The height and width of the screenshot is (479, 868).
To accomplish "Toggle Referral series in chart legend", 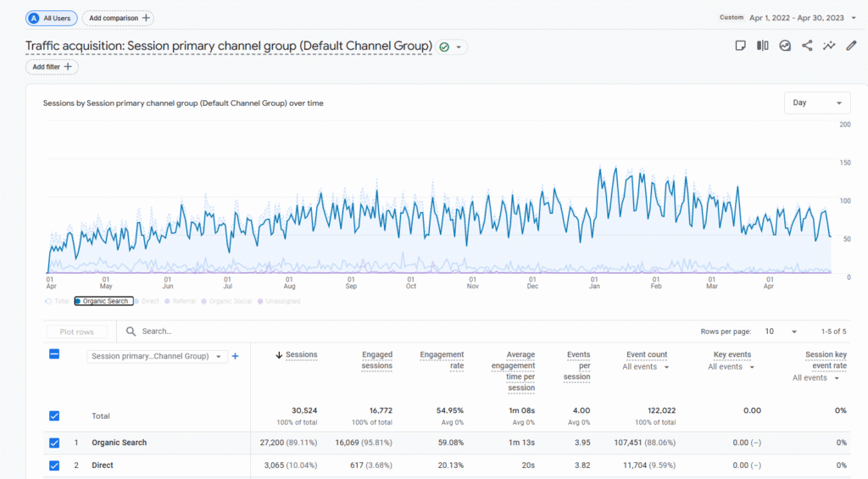I will 181,301.
